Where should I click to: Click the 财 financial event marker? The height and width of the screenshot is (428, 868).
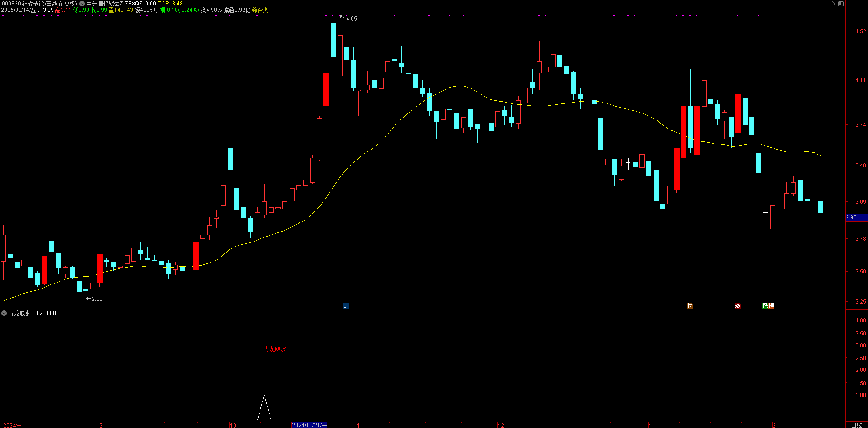pos(346,305)
